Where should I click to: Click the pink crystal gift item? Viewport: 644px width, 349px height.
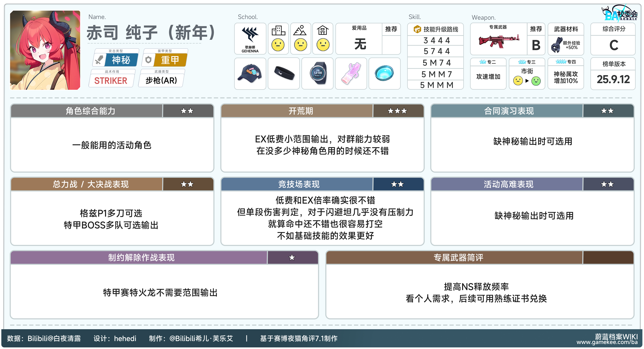351,73
